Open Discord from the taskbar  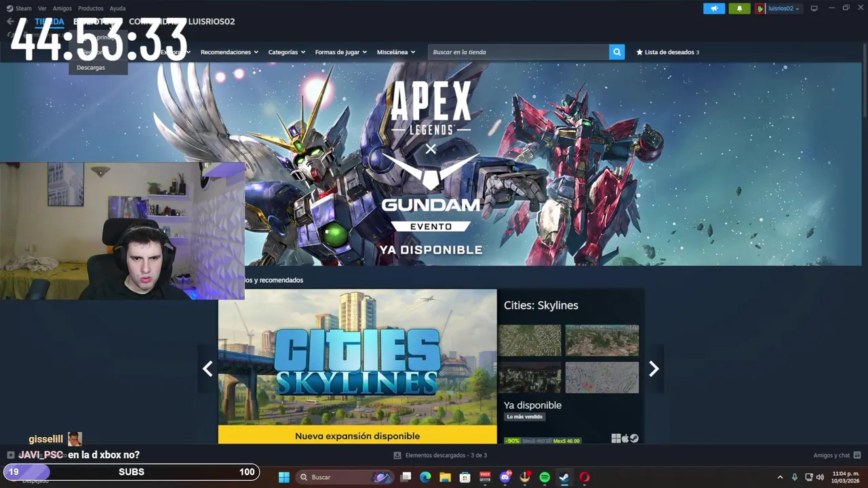tap(505, 477)
